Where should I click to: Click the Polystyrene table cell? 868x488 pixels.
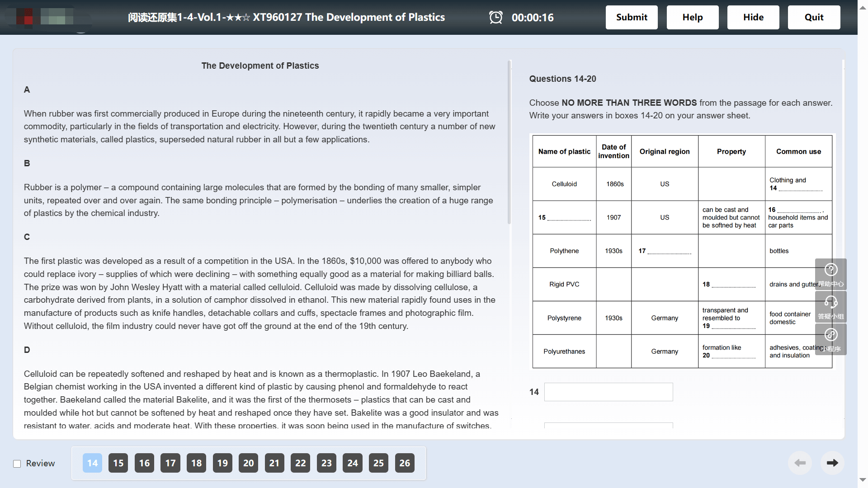click(564, 318)
